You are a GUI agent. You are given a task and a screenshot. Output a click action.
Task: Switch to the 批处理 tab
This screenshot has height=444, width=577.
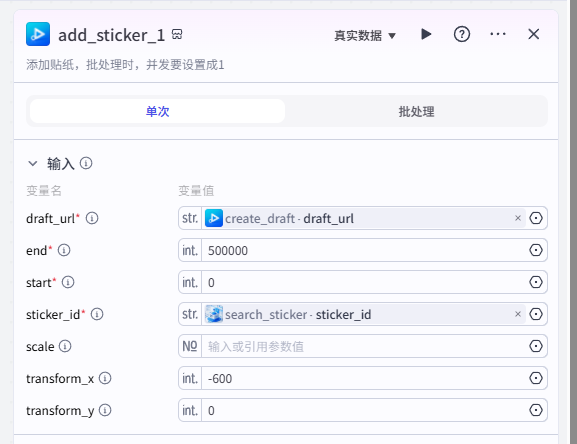tap(416, 111)
